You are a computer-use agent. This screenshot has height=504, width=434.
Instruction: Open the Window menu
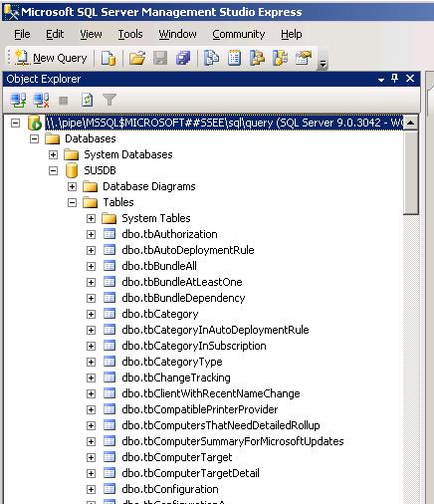pyautogui.click(x=177, y=34)
